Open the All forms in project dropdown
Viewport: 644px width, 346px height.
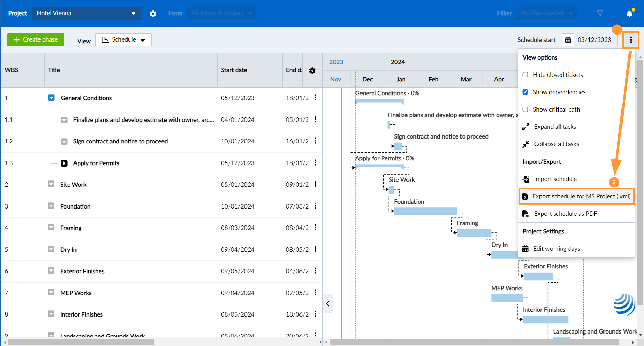click(222, 13)
